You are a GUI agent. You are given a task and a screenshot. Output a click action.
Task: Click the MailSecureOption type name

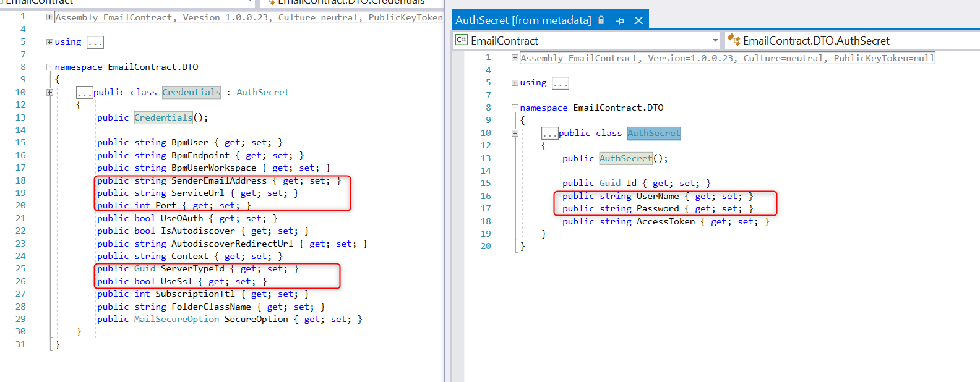pyautogui.click(x=176, y=319)
